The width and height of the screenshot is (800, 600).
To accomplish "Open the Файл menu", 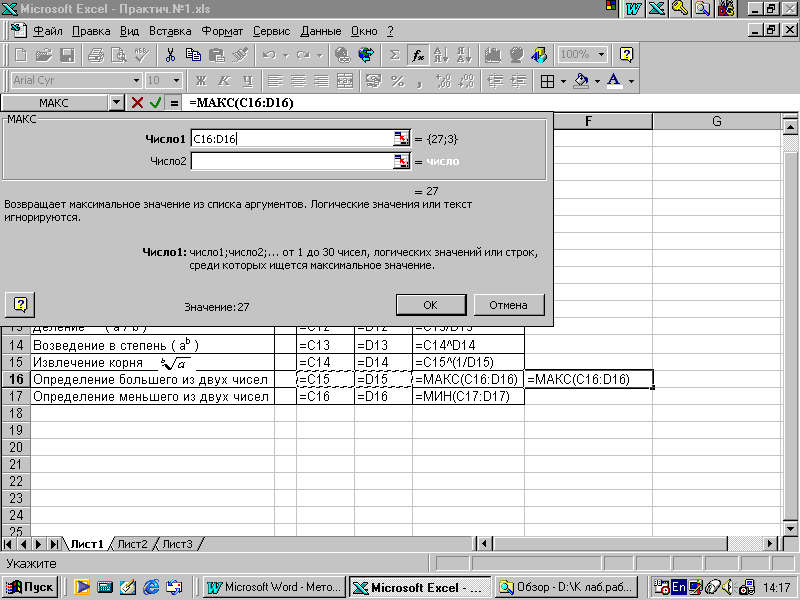I will 48,31.
